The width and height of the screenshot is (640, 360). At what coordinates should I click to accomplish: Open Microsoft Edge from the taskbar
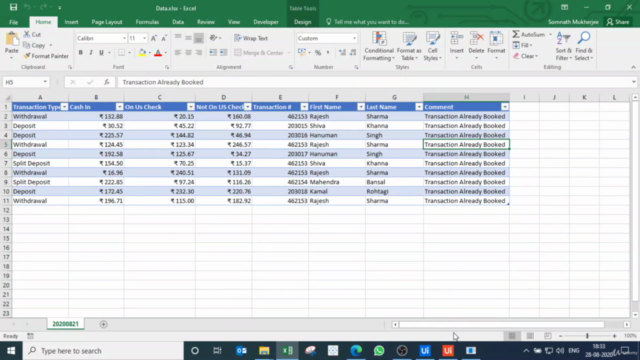(356, 351)
